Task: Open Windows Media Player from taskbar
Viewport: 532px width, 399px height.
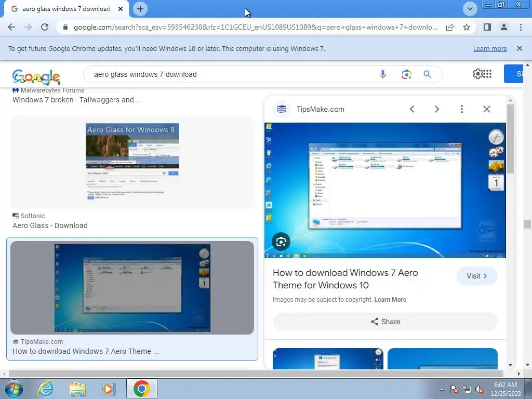Action: pyautogui.click(x=109, y=389)
